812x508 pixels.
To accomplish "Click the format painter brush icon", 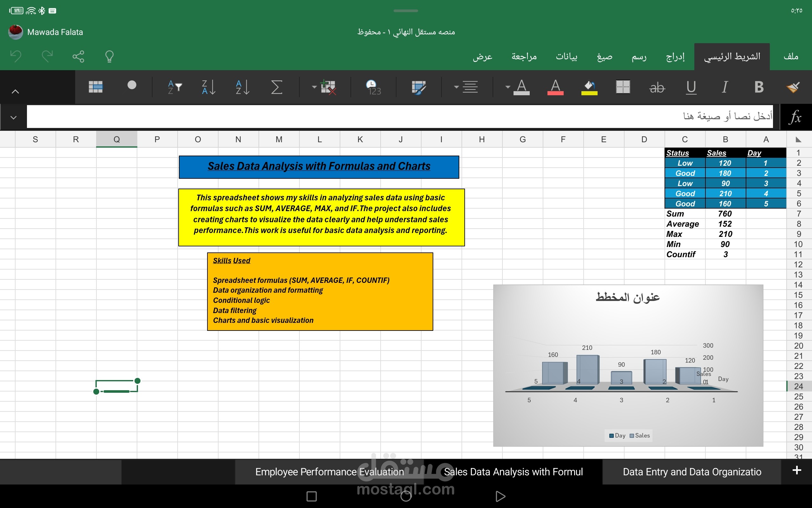I will click(793, 87).
